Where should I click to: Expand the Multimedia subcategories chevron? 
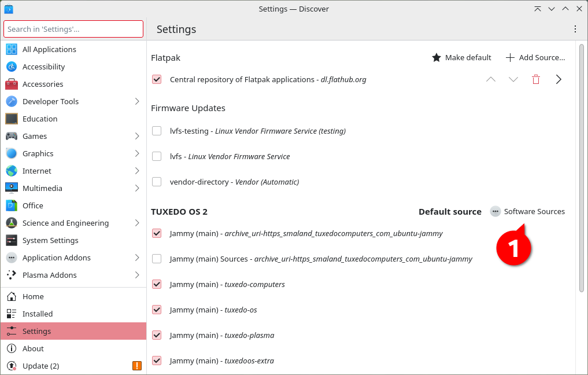point(137,188)
